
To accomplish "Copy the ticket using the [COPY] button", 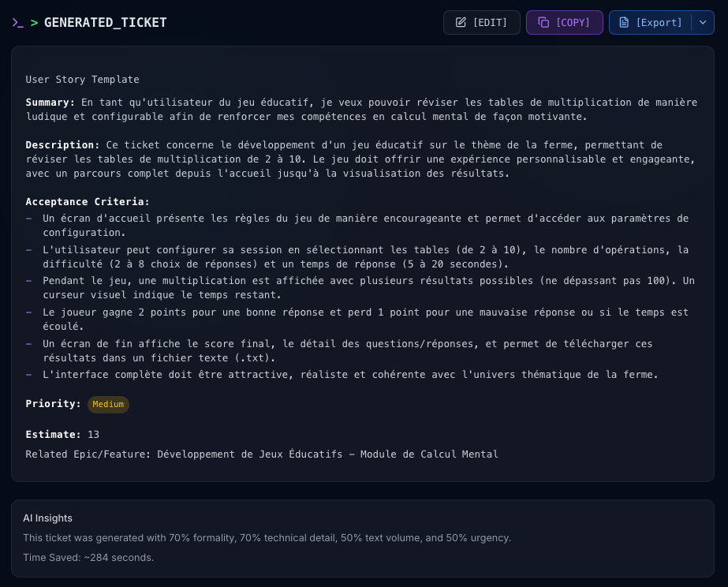I will [564, 23].
